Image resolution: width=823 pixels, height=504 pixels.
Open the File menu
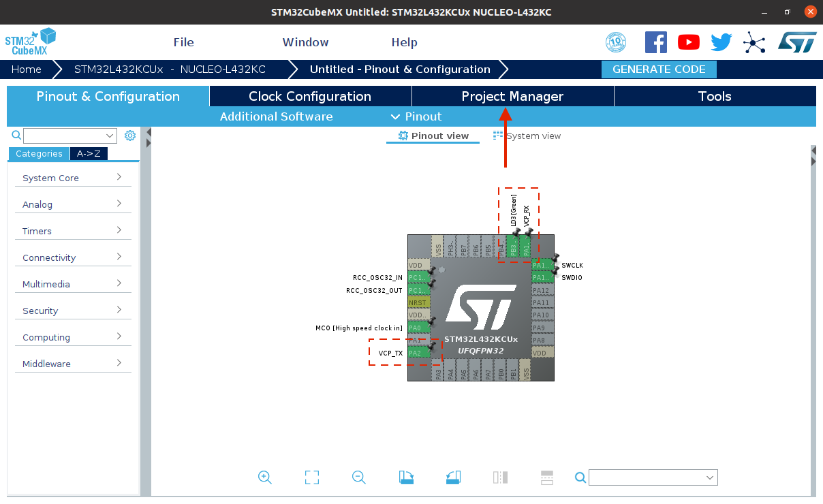click(183, 42)
